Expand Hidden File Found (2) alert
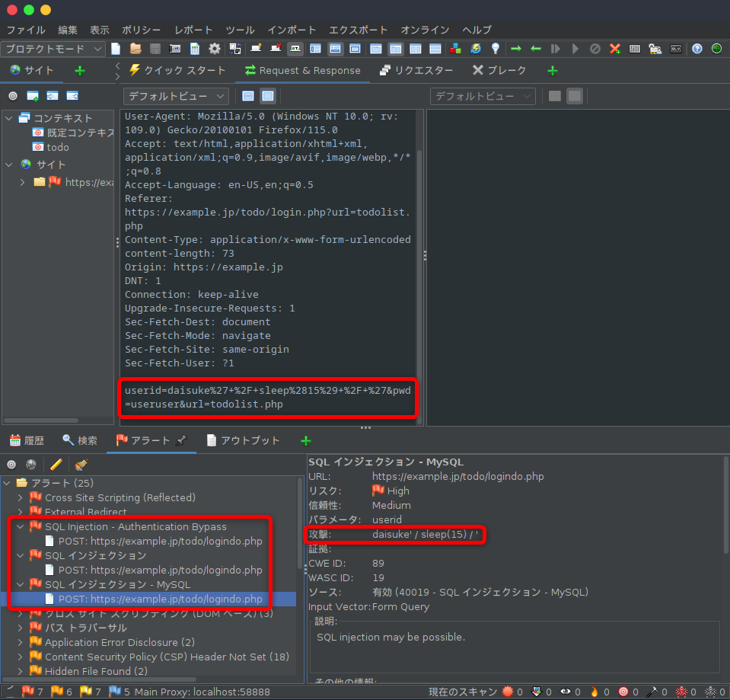This screenshot has width=730, height=700. point(20,671)
